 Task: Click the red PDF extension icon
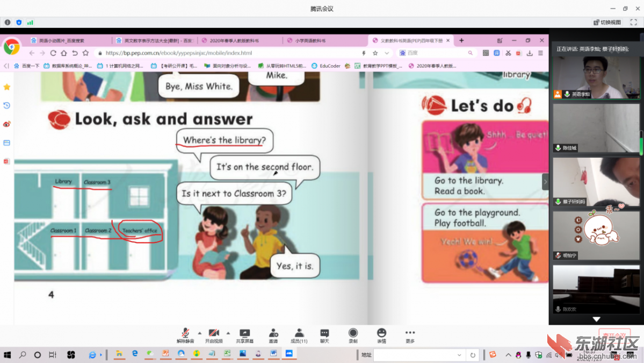click(519, 53)
